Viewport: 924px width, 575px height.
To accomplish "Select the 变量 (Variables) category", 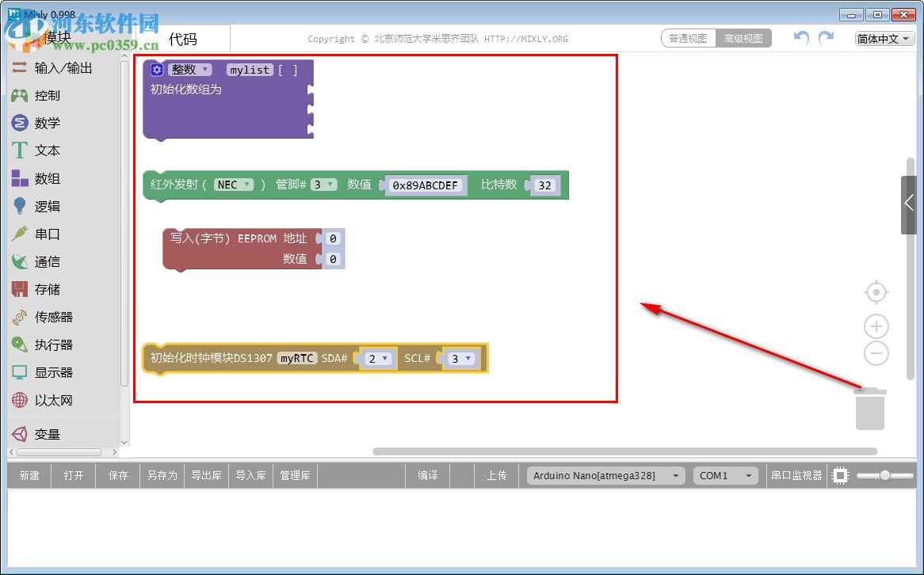I will [x=48, y=434].
